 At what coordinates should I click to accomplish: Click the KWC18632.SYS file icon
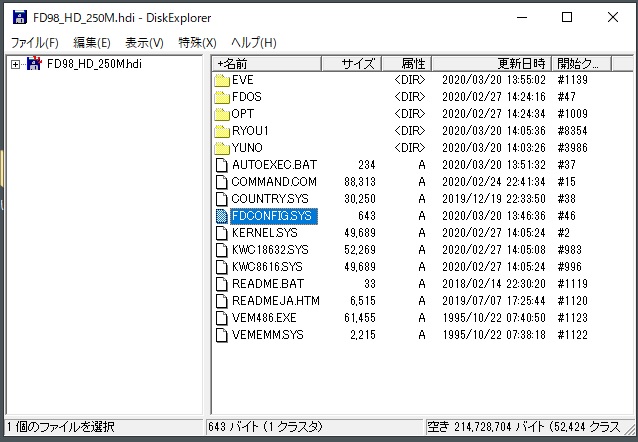click(222, 250)
